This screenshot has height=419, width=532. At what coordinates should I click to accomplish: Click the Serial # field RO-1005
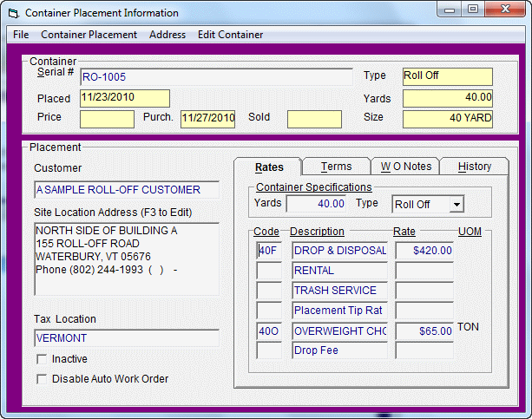(x=216, y=77)
